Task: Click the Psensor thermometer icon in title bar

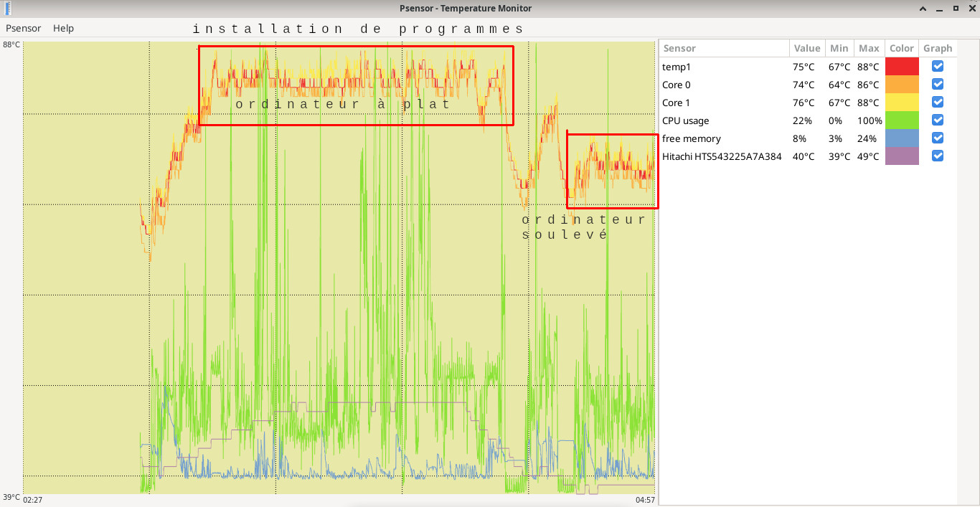Action: click(8, 8)
